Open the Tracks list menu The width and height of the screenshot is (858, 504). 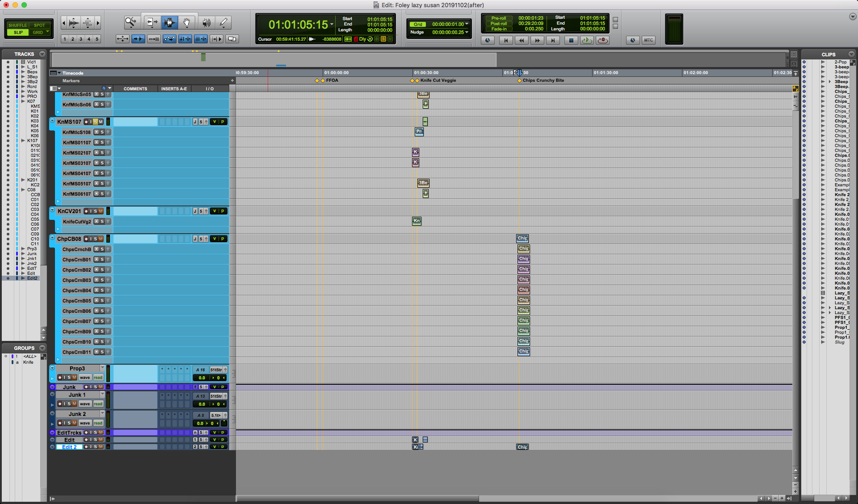coord(42,54)
